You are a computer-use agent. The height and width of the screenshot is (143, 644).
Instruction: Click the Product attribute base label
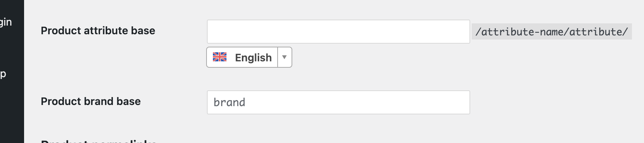98,30
